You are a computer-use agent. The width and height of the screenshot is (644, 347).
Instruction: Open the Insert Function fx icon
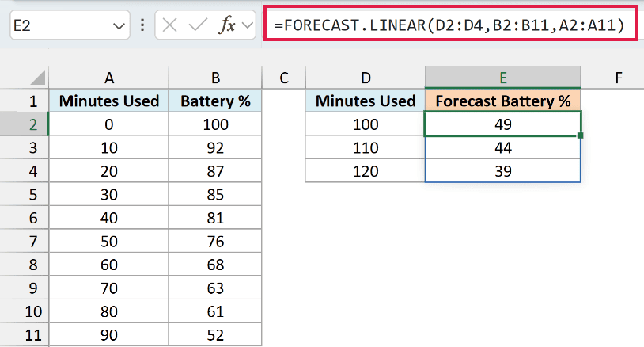point(227,25)
